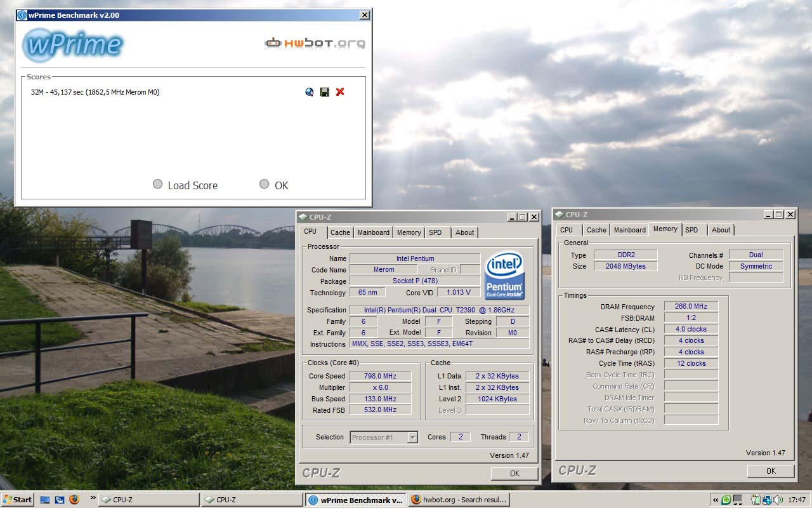Expand hidden quick launch items chevron
The width and height of the screenshot is (812, 508).
point(93,498)
